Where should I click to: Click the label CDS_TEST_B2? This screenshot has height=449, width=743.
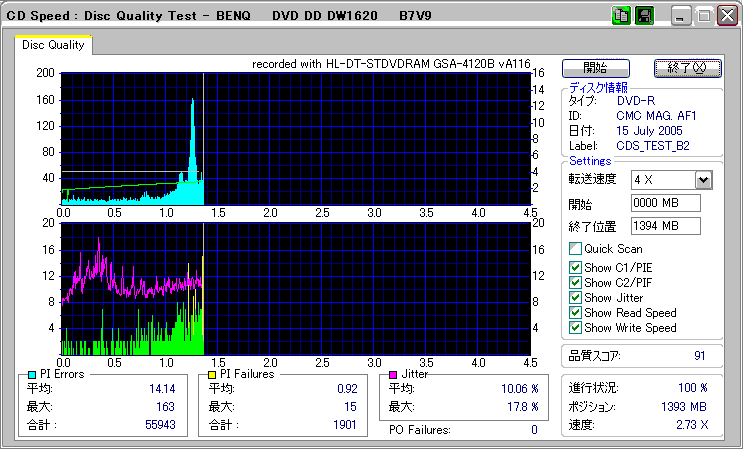click(653, 146)
